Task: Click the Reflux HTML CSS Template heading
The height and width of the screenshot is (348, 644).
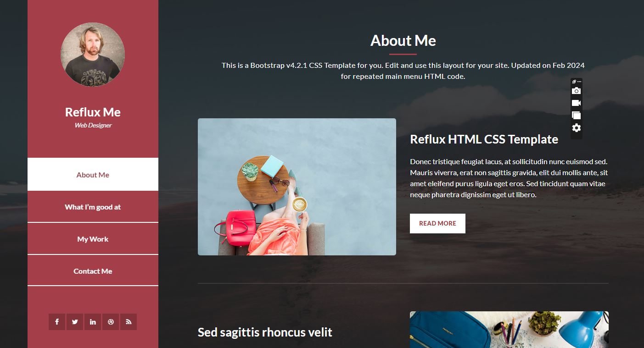Action: [484, 139]
